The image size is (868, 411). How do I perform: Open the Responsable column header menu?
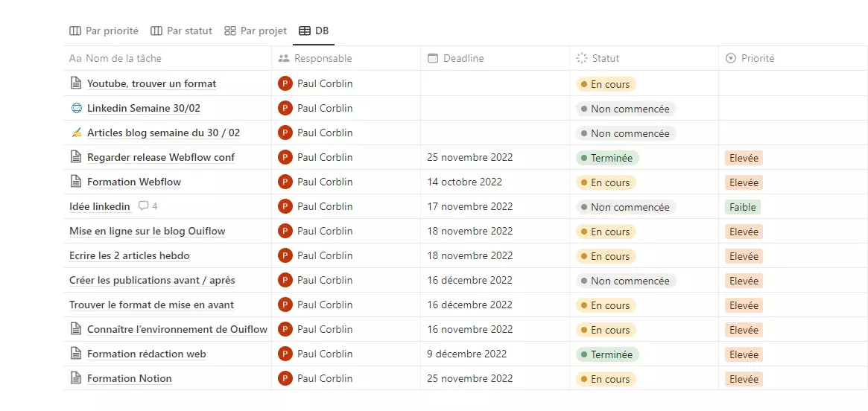click(x=346, y=58)
